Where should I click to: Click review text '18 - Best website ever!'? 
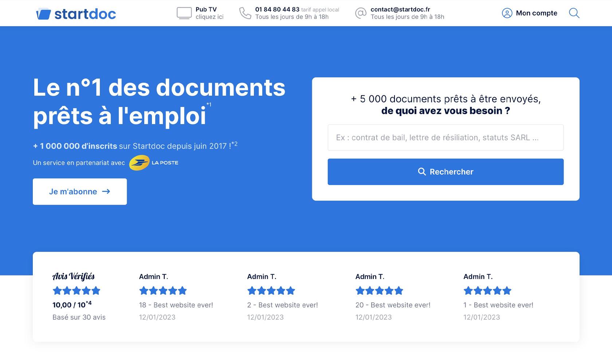pyautogui.click(x=176, y=305)
